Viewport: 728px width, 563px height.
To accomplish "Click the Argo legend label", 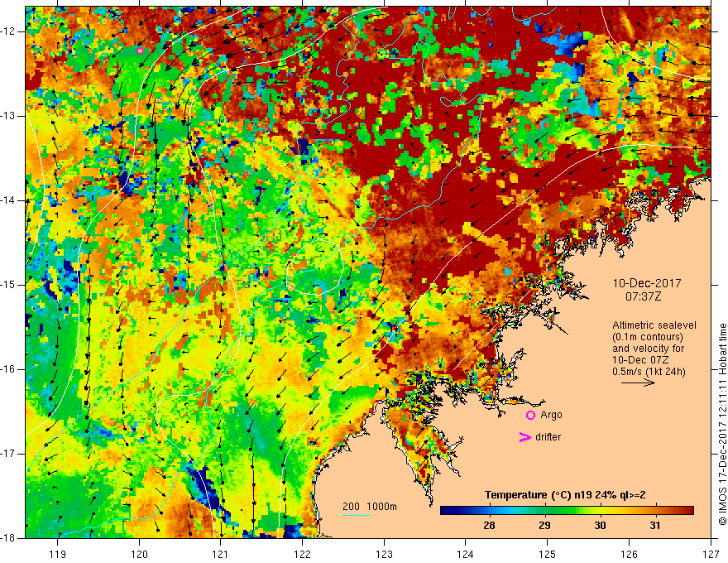I will 551,415.
